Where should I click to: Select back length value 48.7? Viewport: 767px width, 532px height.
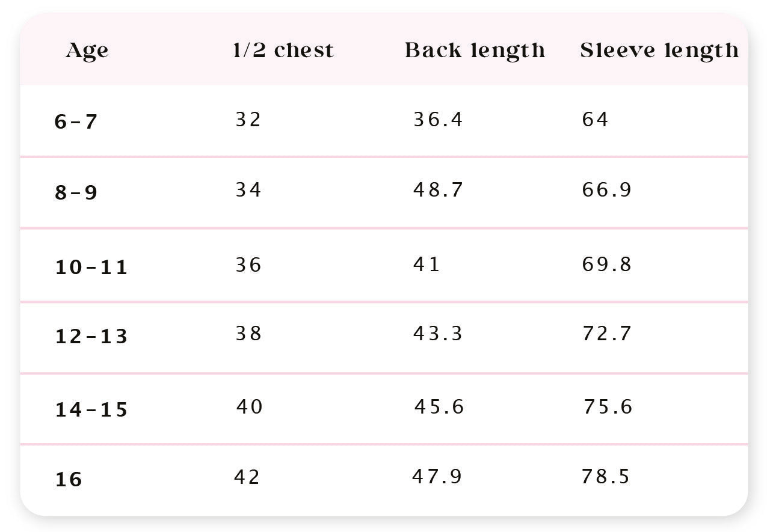pyautogui.click(x=438, y=190)
